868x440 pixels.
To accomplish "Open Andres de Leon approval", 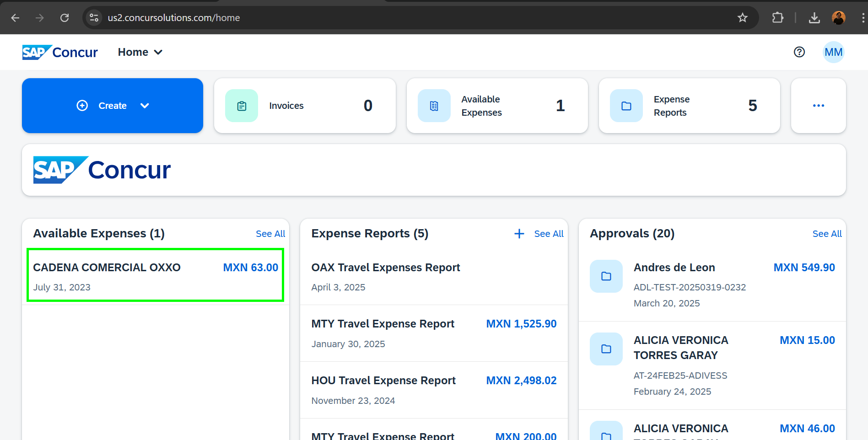I will [x=712, y=284].
